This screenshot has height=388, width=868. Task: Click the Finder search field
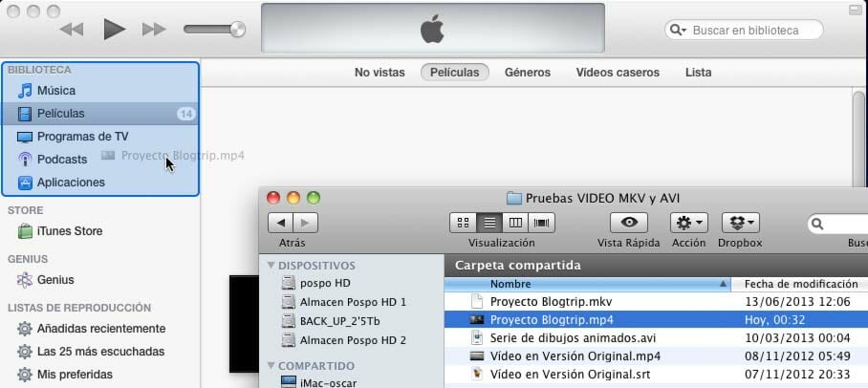(837, 225)
